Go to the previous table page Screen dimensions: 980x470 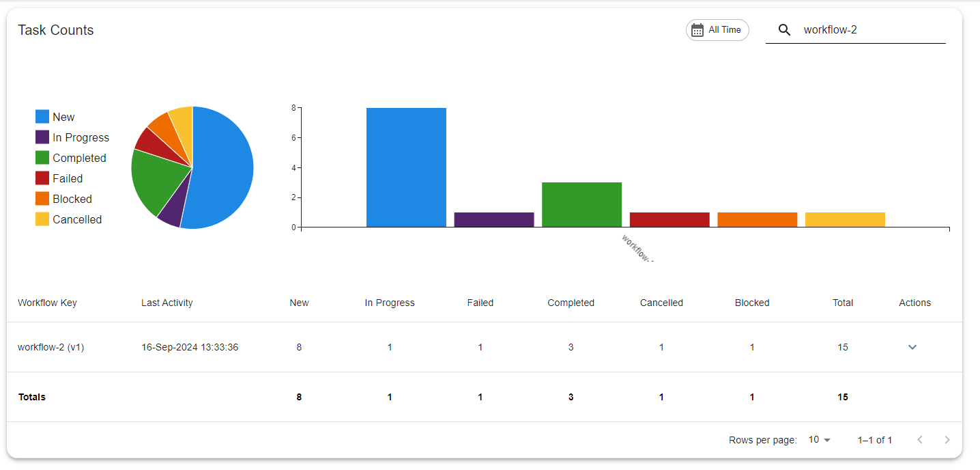(920, 440)
